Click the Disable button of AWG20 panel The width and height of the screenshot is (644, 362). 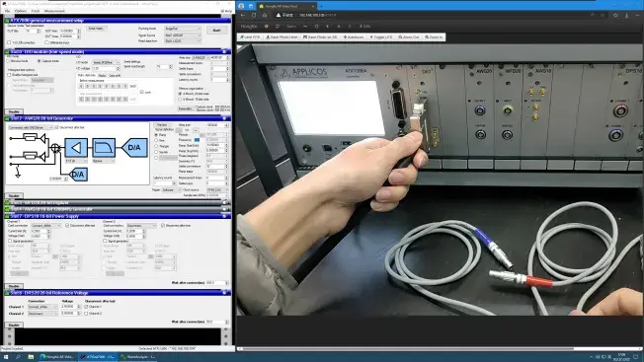[14, 196]
